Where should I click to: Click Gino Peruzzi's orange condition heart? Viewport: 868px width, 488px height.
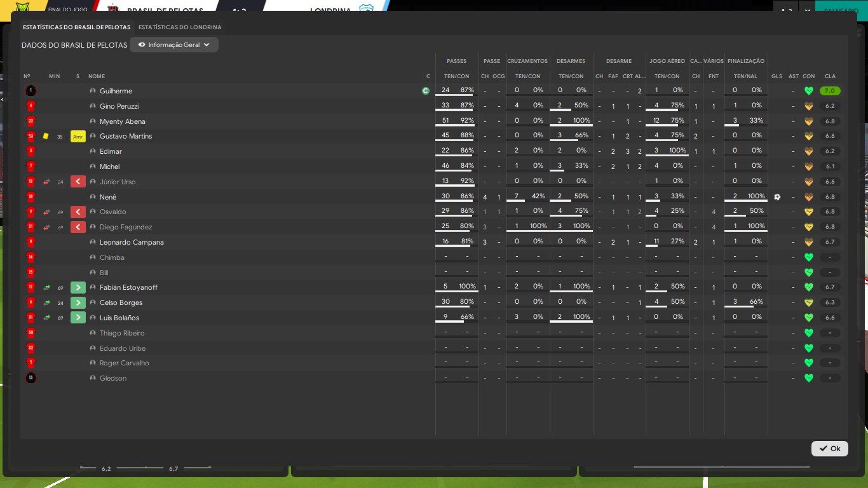coord(809,106)
